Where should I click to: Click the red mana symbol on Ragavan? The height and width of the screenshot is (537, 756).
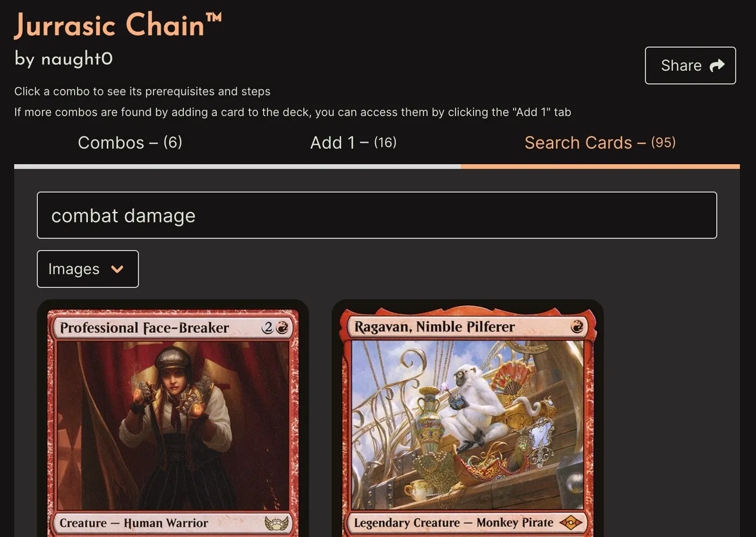coord(578,326)
